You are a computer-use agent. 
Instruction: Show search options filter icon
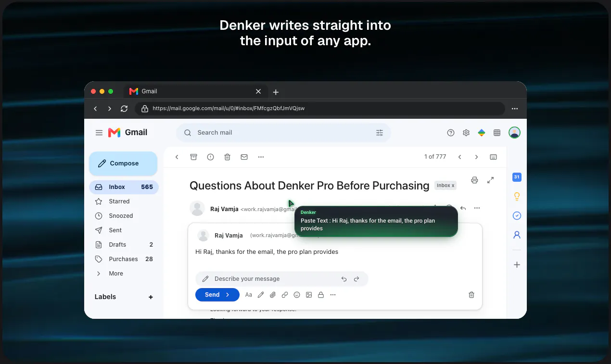click(380, 133)
